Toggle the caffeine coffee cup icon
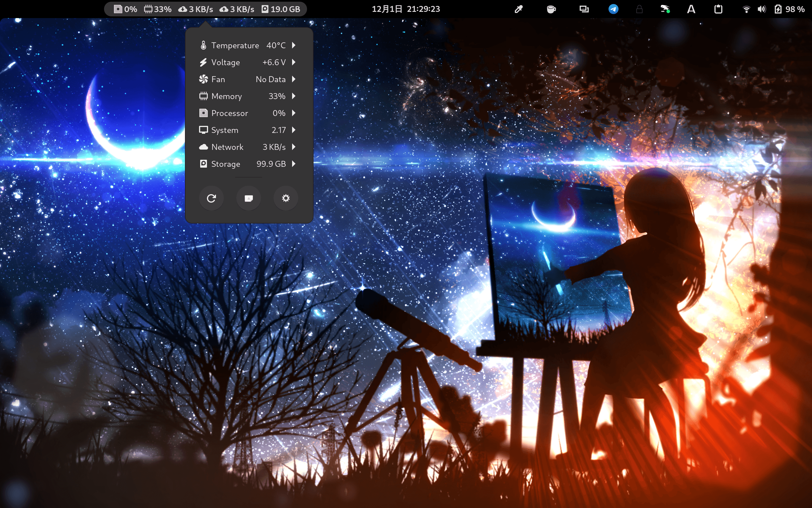The image size is (812, 508). click(x=551, y=9)
